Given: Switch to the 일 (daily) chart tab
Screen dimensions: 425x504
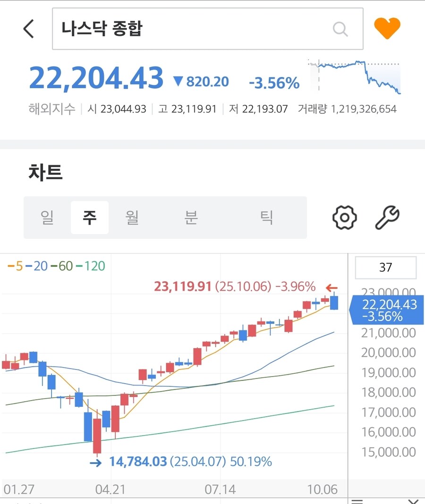Looking at the screenshot, I should coord(47,218).
